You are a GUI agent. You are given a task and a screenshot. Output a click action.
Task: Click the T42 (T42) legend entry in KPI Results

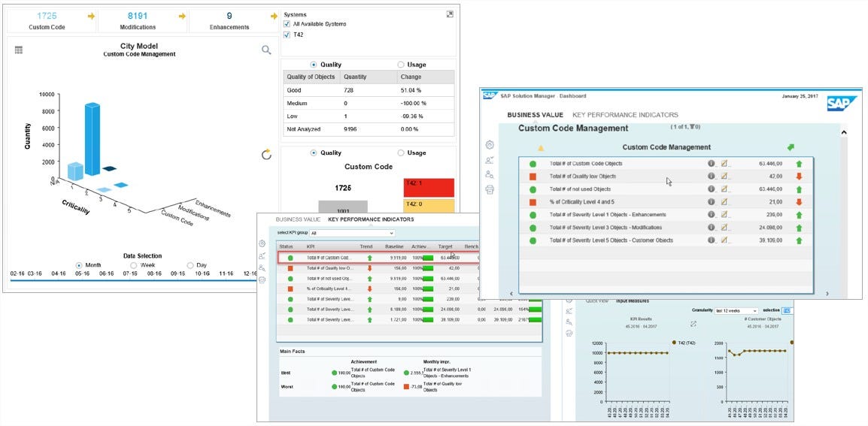point(683,343)
